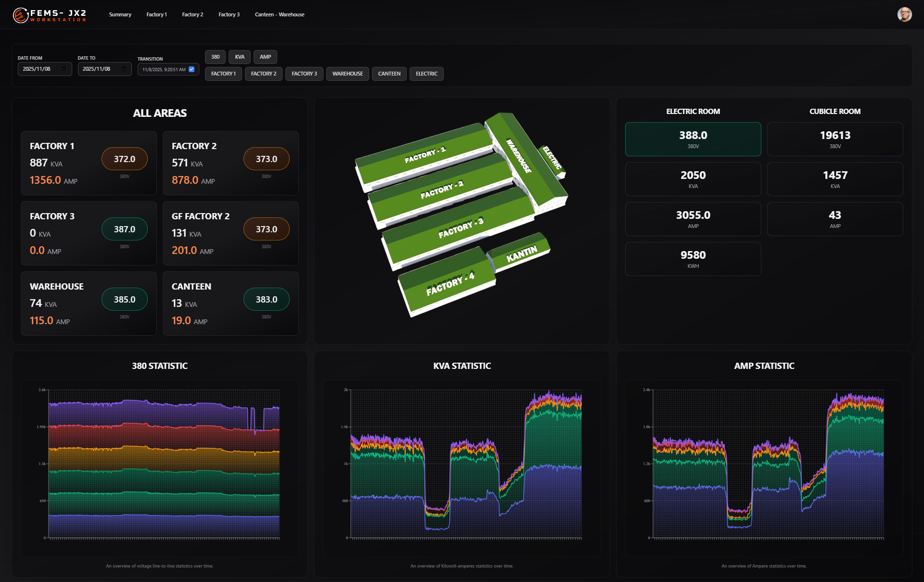Click Factory 1's 372.0 voltage badge
The image size is (924, 582).
[x=124, y=159]
